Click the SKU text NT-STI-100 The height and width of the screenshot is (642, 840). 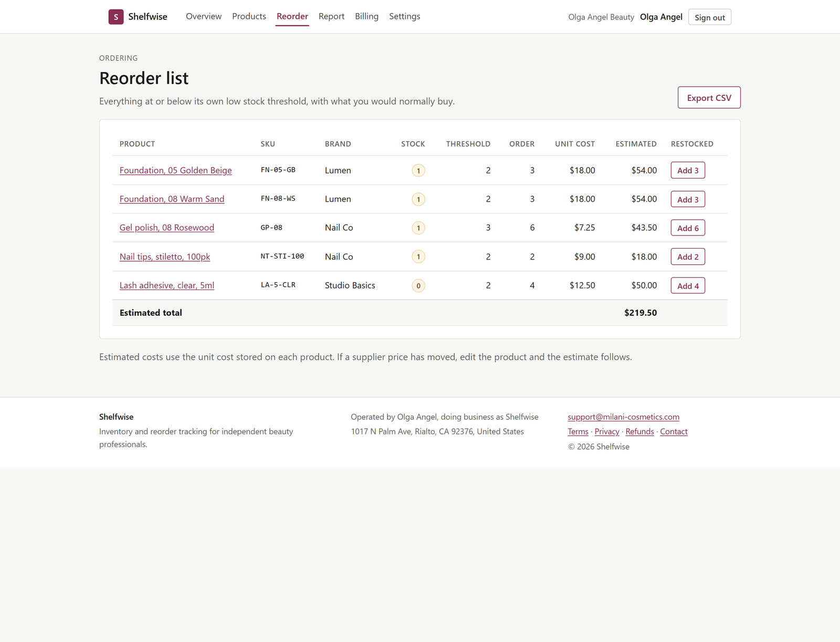tap(282, 256)
